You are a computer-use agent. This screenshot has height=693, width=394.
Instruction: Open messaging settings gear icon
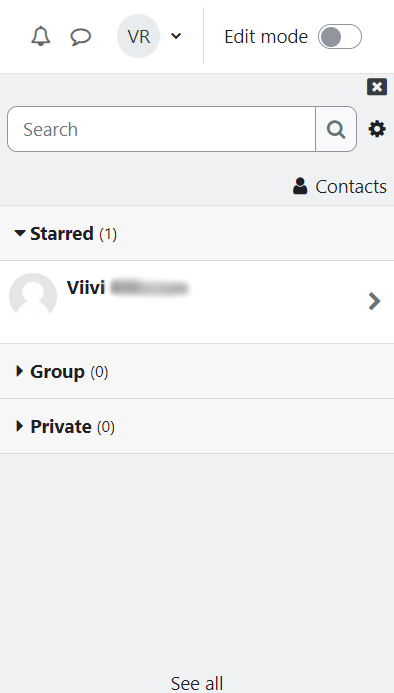pyautogui.click(x=377, y=129)
